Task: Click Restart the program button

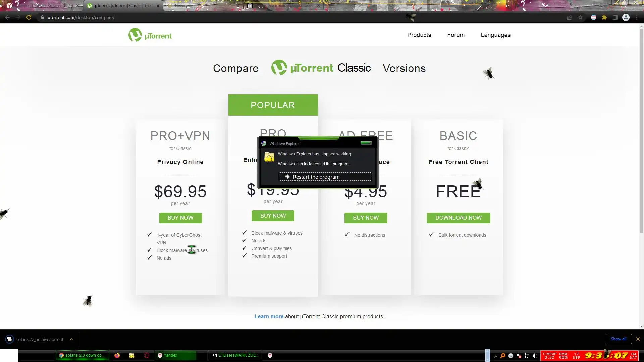Action: (325, 177)
